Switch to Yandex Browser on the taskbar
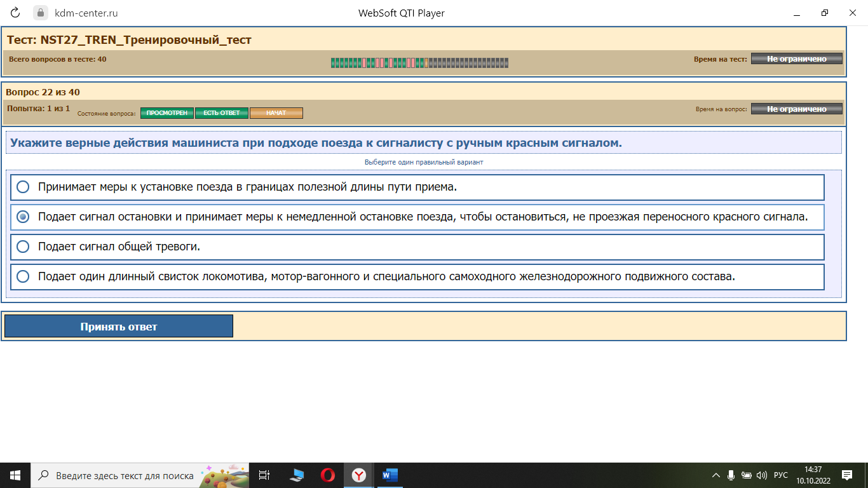 [359, 475]
